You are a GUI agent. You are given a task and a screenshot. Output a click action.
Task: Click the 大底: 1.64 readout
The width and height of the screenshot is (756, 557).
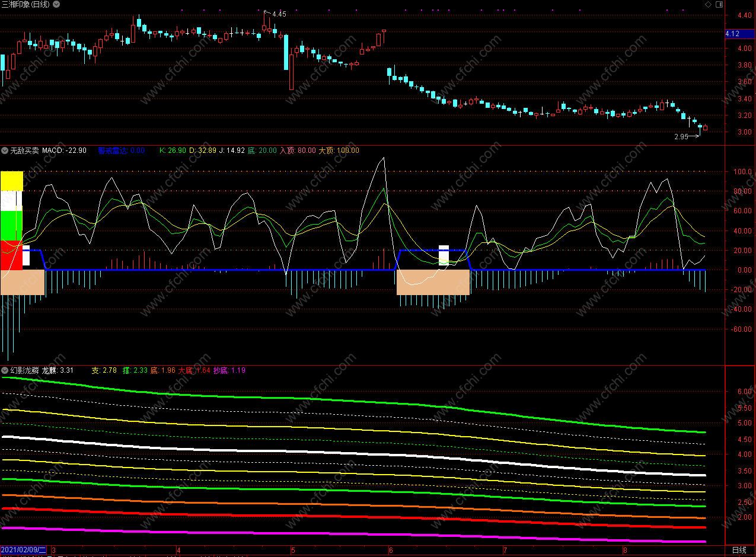(194, 370)
